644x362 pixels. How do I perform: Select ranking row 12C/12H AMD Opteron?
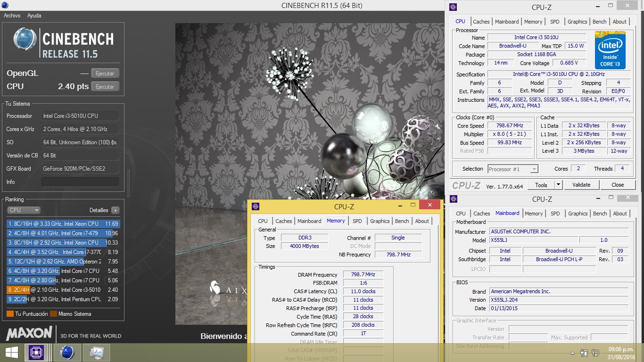pos(63,262)
